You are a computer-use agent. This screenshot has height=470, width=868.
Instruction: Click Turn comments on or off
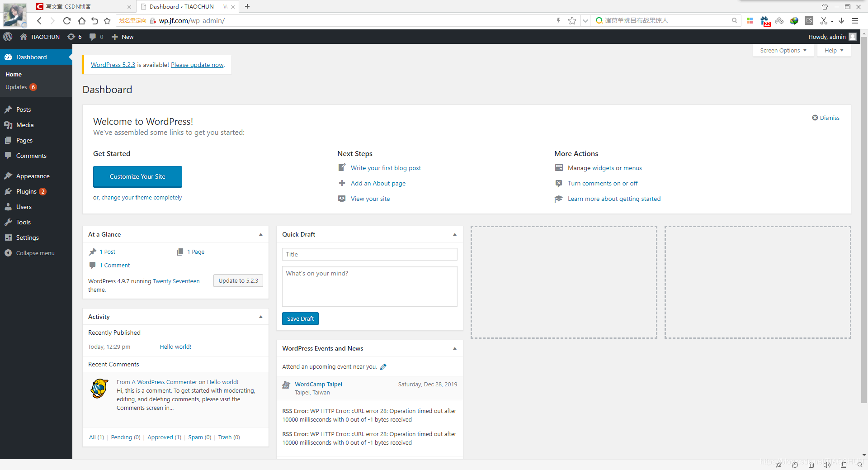pos(603,183)
